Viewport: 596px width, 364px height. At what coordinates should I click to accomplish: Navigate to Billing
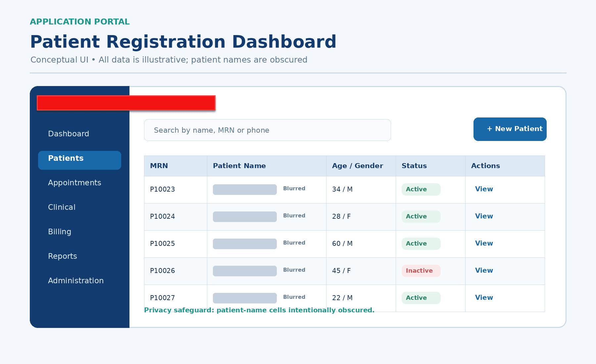point(60,232)
